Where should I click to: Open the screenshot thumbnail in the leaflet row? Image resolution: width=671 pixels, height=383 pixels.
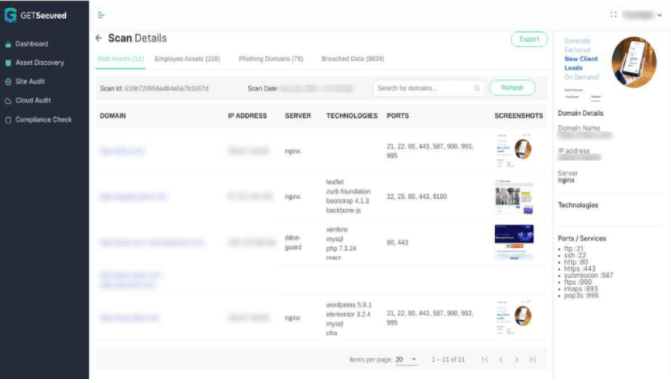click(514, 197)
